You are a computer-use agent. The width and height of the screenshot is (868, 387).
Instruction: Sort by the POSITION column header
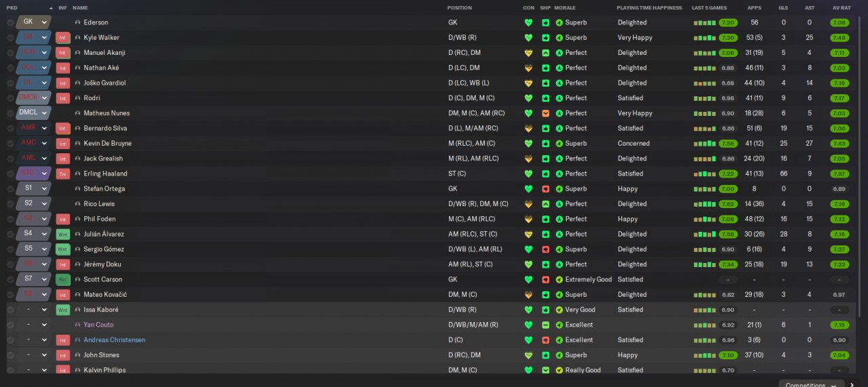tap(459, 7)
